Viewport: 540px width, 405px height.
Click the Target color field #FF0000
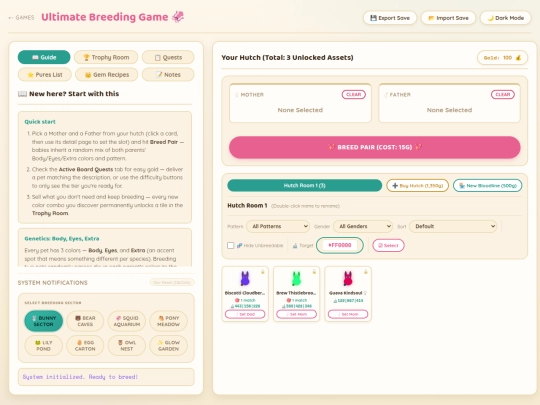click(340, 245)
